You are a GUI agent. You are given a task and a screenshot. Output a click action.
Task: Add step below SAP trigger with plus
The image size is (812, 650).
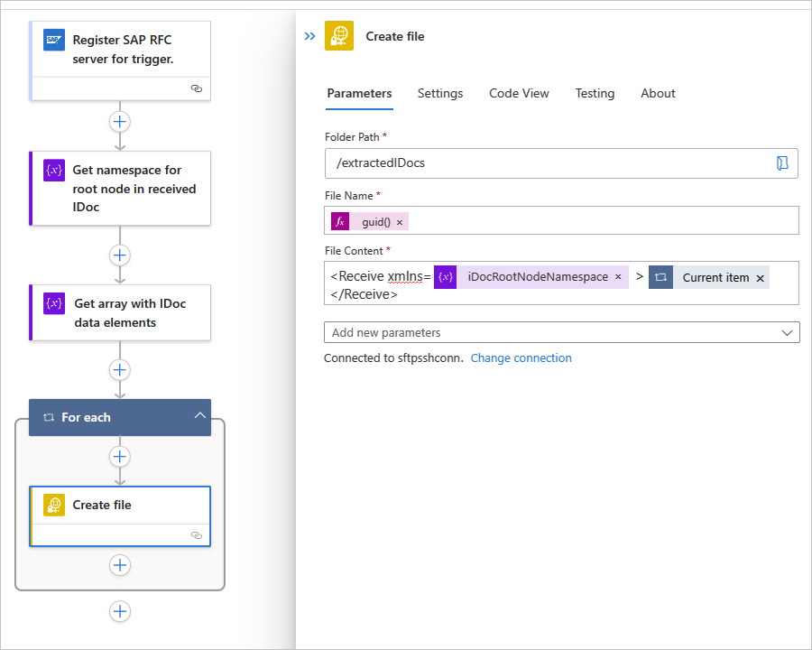(120, 121)
